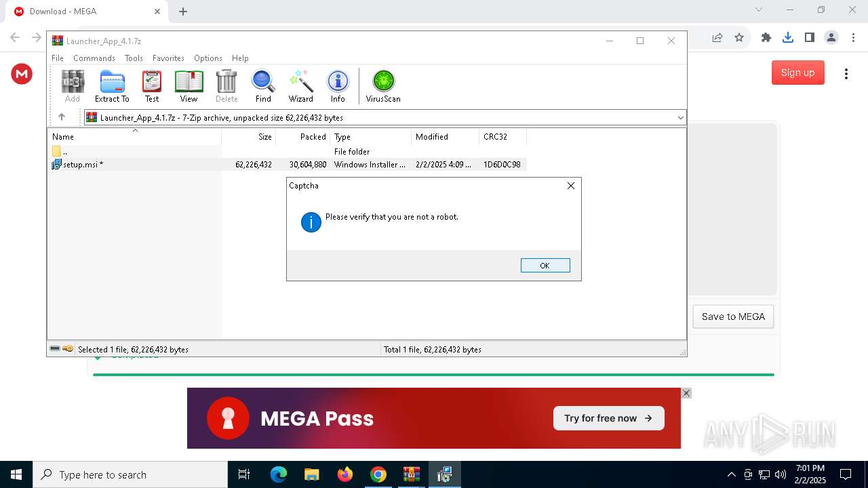Click the Delete toolbar icon
The height and width of the screenshot is (488, 868).
pos(226,86)
